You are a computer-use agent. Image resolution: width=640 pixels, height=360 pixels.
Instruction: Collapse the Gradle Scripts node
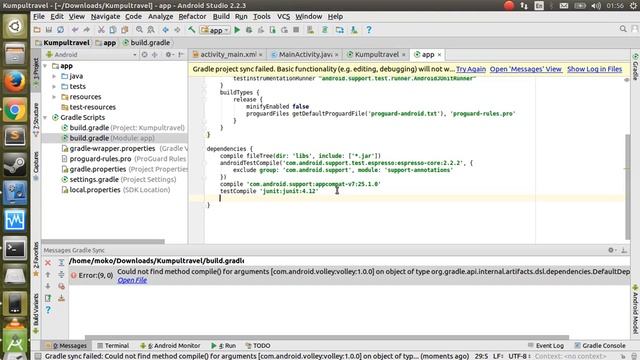(x=45, y=118)
